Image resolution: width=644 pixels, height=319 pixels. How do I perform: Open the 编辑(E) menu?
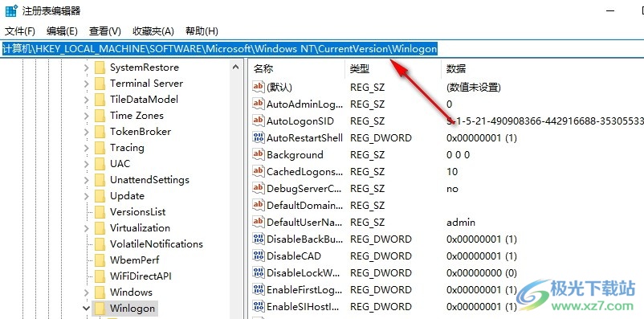click(x=62, y=31)
